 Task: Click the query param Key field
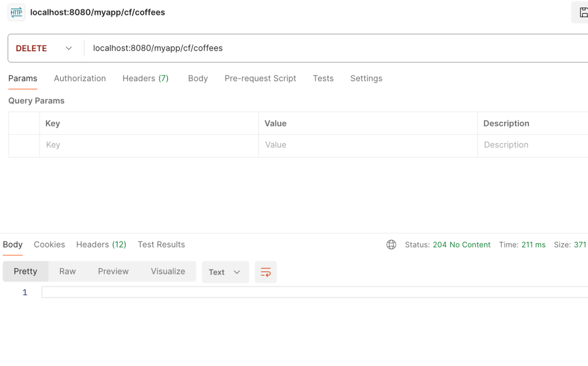pos(148,145)
